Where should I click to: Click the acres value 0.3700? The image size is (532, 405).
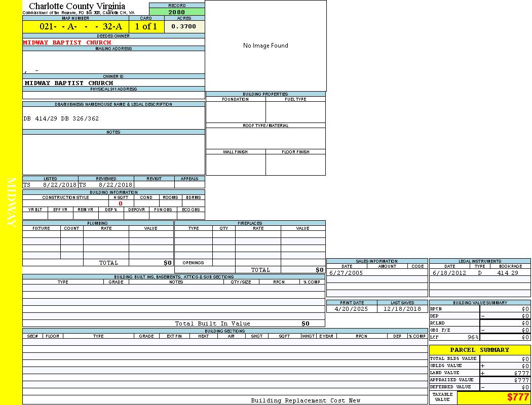(184, 27)
